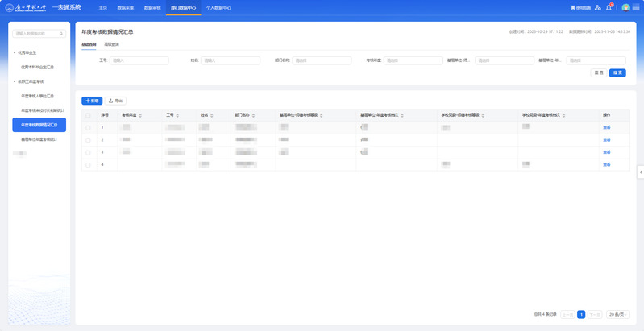Click 查看 link in the first row
This screenshot has width=644, height=331.
pos(606,127)
